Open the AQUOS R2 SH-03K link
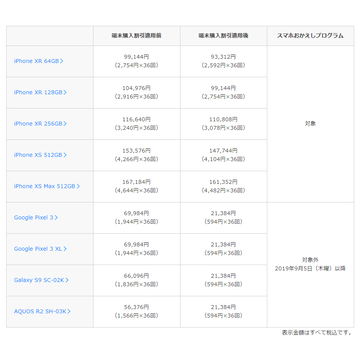The height and width of the screenshot is (360, 360). (42, 311)
